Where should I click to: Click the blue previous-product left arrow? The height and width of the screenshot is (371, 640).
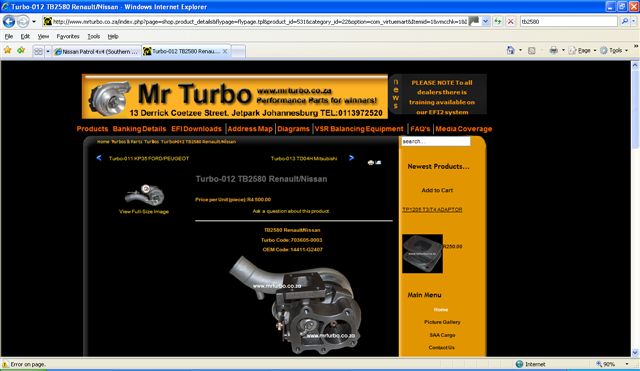point(99,158)
